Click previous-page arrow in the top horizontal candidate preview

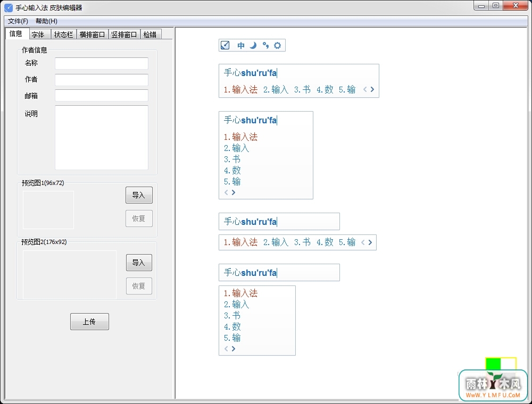[365, 89]
